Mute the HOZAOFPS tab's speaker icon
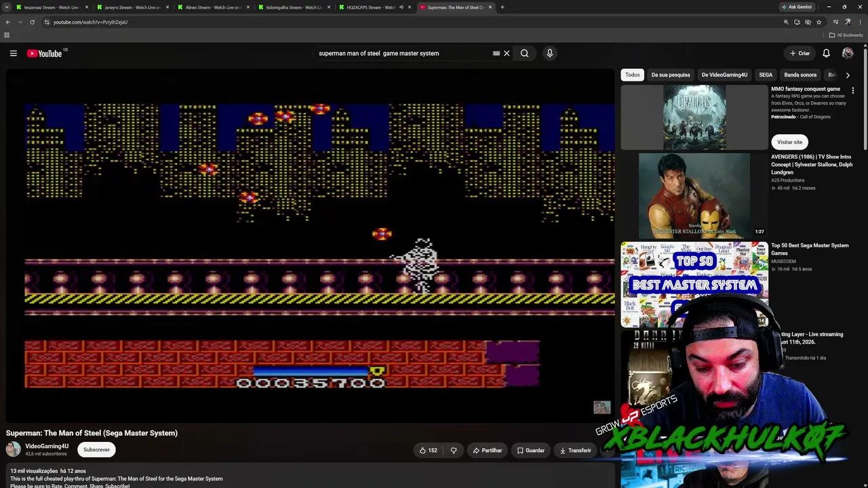Screen dimensions: 868x488 click(401, 7)
